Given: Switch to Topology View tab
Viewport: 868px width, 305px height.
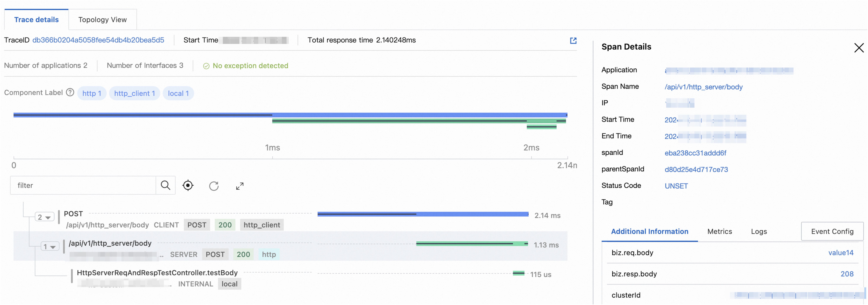Looking at the screenshot, I should (102, 20).
